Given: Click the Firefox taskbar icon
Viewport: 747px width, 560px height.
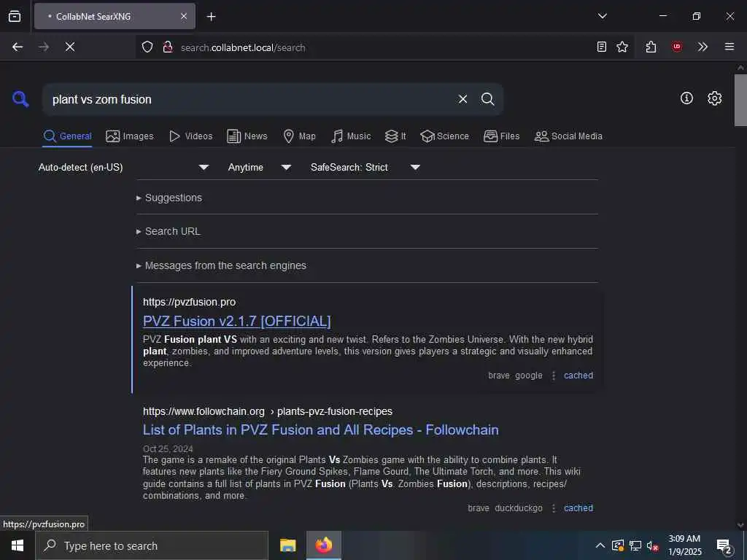Looking at the screenshot, I should pos(323,545).
